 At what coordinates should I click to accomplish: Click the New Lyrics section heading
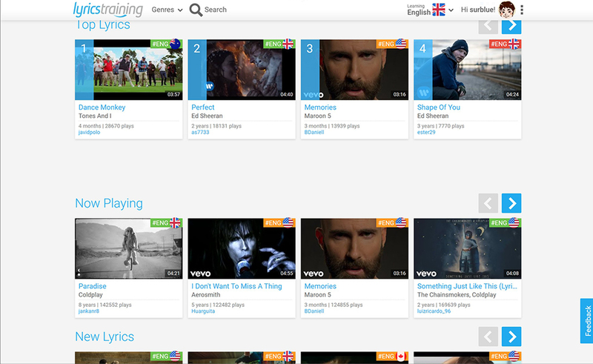(105, 337)
